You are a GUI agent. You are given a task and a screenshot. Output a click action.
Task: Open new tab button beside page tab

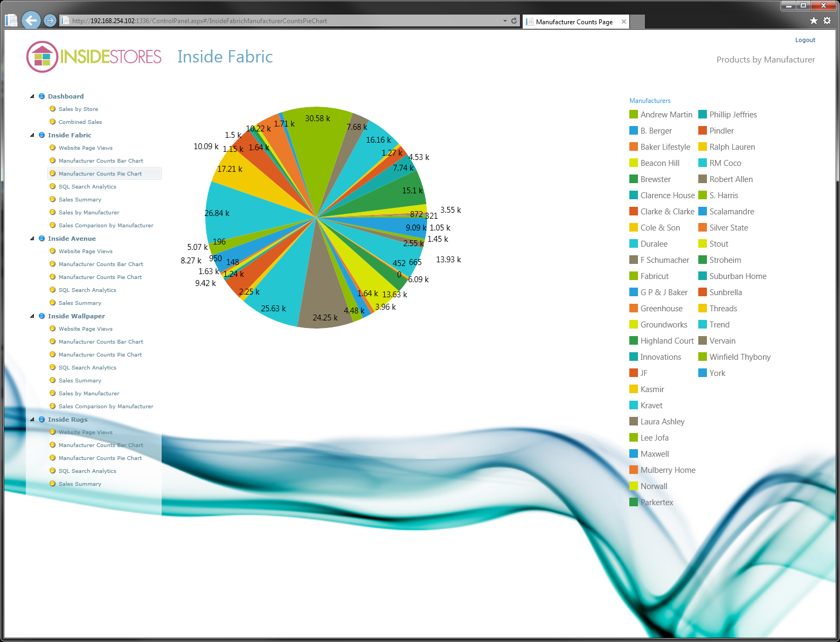pos(637,22)
